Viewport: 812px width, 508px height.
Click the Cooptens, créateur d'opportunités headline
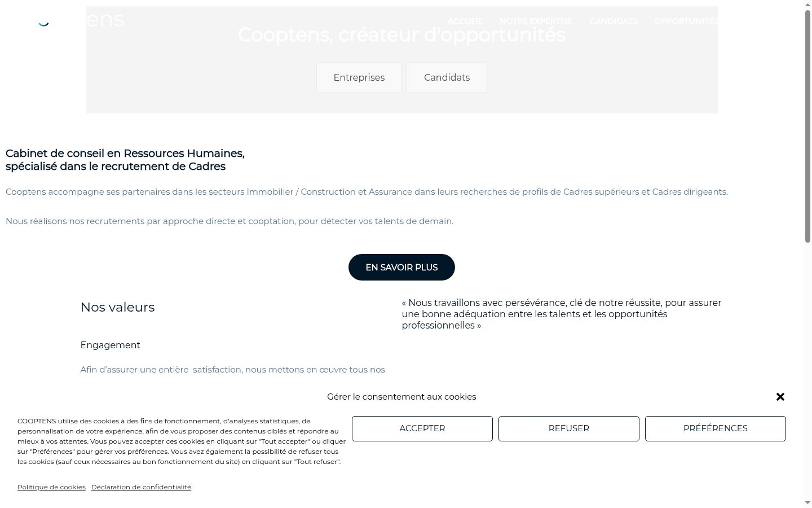coord(401,35)
